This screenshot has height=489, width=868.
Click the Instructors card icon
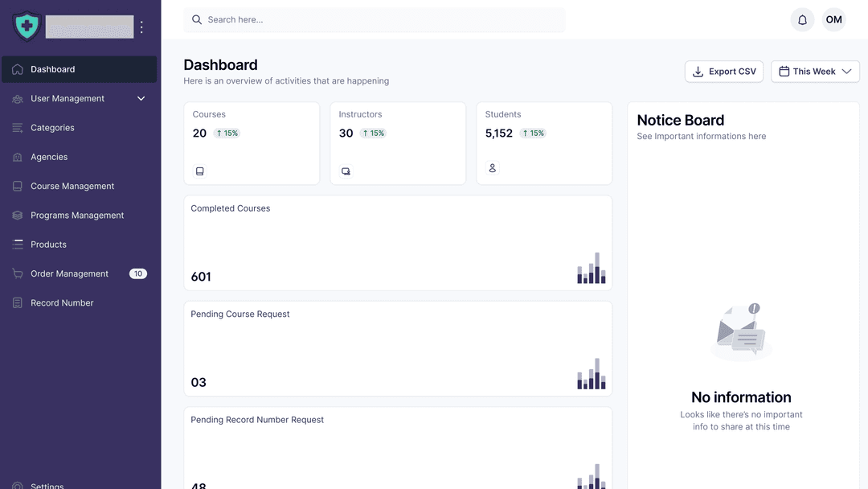tap(346, 171)
